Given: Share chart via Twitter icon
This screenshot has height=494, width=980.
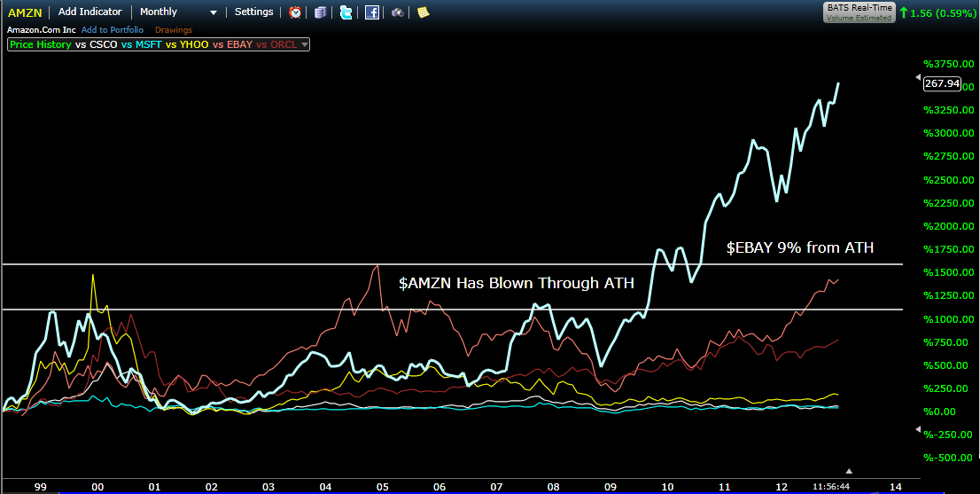Looking at the screenshot, I should tap(346, 12).
